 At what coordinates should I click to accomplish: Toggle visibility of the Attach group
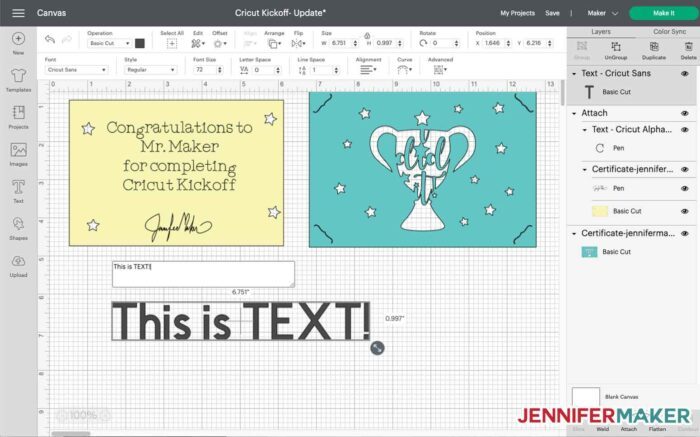(x=684, y=113)
